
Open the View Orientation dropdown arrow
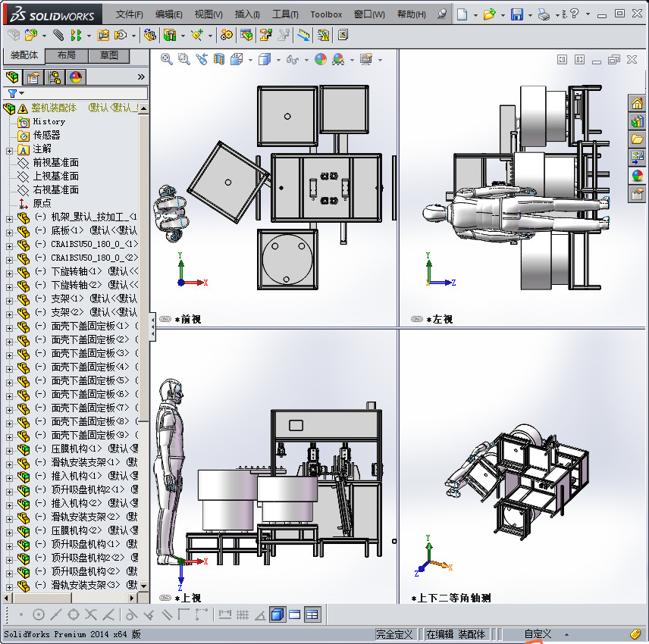[x=251, y=61]
